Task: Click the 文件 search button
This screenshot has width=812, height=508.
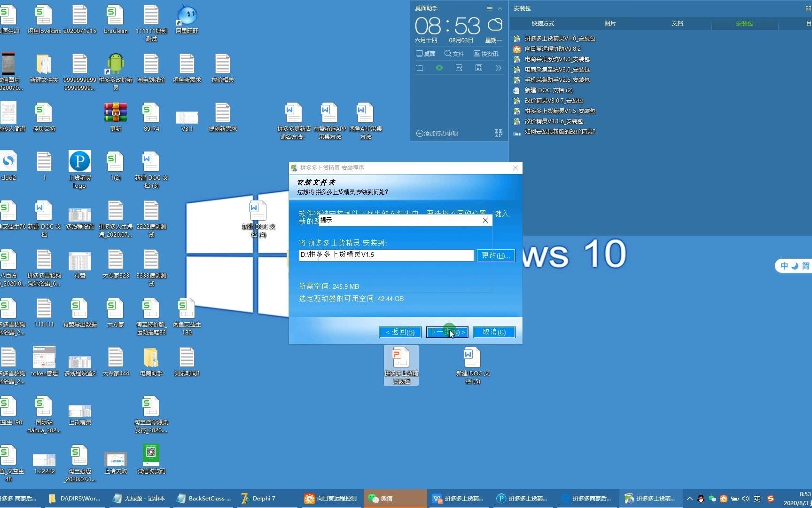Action: 454,54
